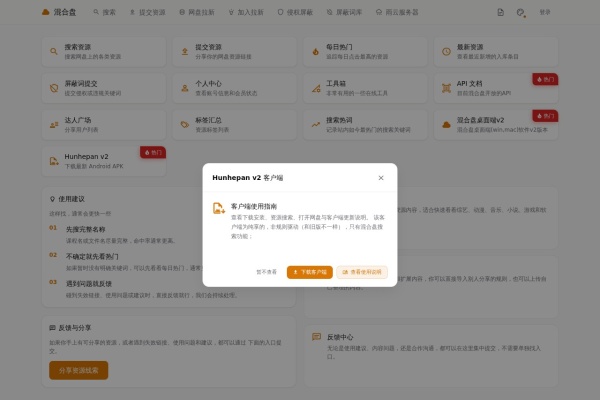Click person icon on 个人中心 card

click(x=185, y=88)
